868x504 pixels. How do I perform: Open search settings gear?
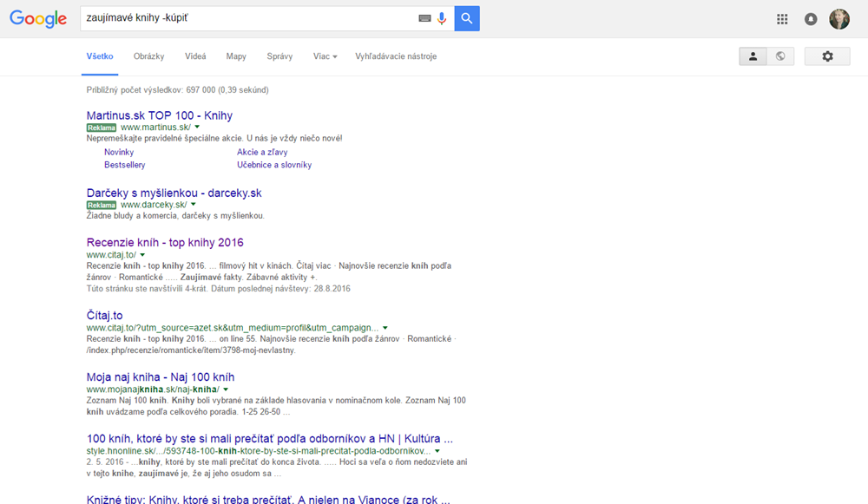[827, 56]
